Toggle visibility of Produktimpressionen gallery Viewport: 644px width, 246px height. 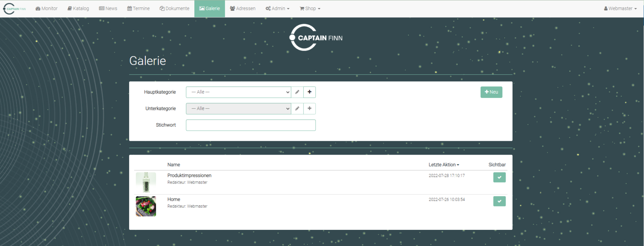point(499,177)
